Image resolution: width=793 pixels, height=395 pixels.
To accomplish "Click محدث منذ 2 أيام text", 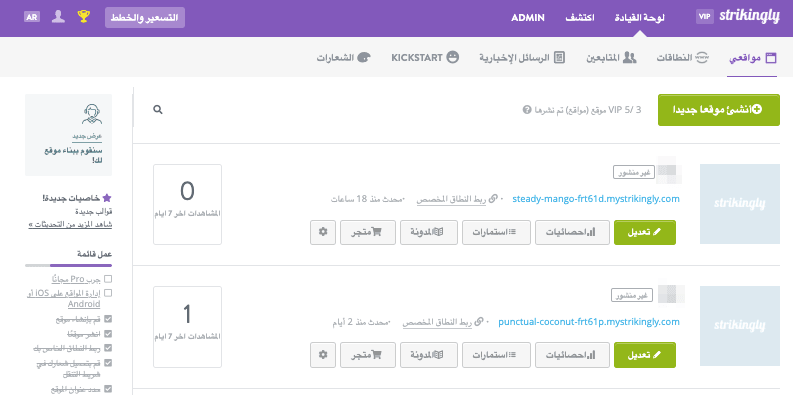I will (362, 322).
